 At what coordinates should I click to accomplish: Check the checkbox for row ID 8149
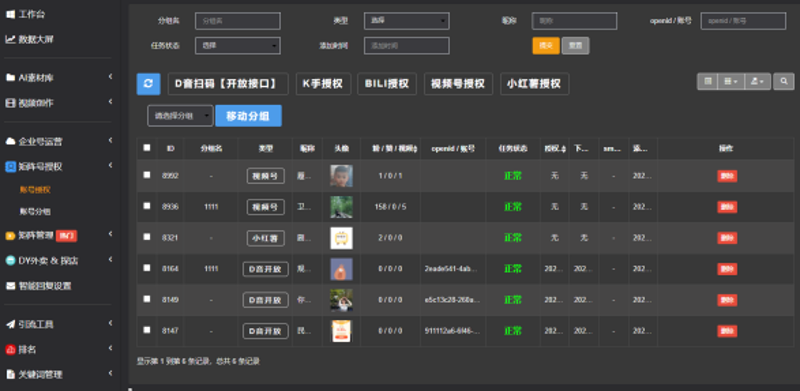tap(147, 299)
